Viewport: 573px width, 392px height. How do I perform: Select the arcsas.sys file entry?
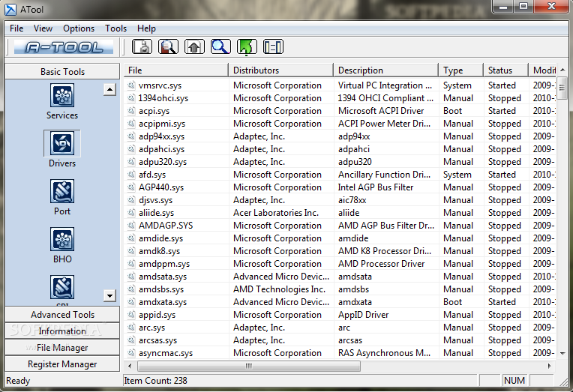point(157,340)
